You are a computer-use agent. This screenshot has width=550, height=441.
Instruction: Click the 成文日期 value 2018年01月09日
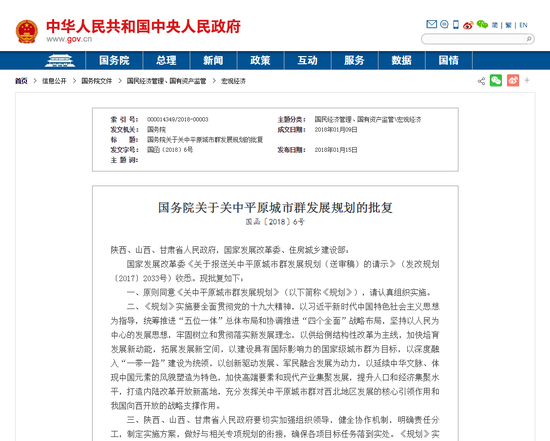(336, 130)
